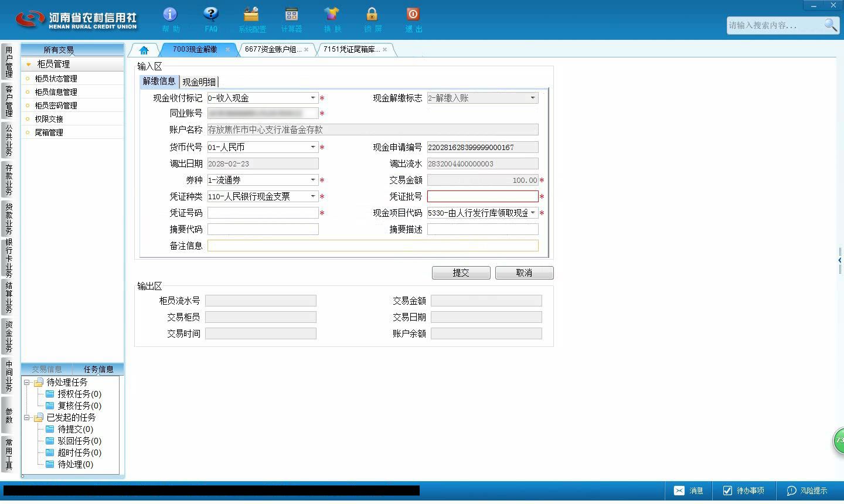Switch to the 现金明细 sub-tab
Screen dimensions: 844x504
pos(199,82)
